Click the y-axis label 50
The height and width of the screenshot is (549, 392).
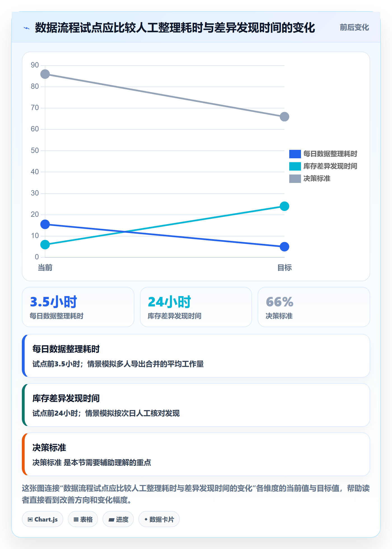[35, 151]
